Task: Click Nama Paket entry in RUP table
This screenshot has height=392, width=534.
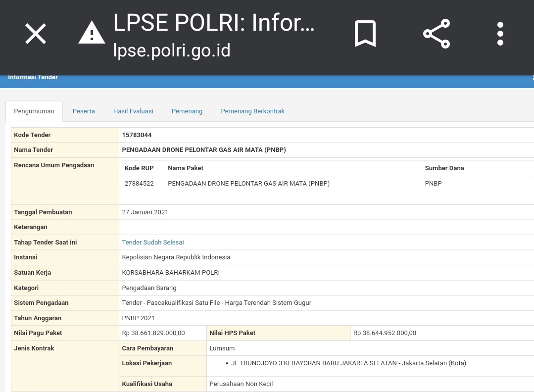Action: click(x=248, y=183)
